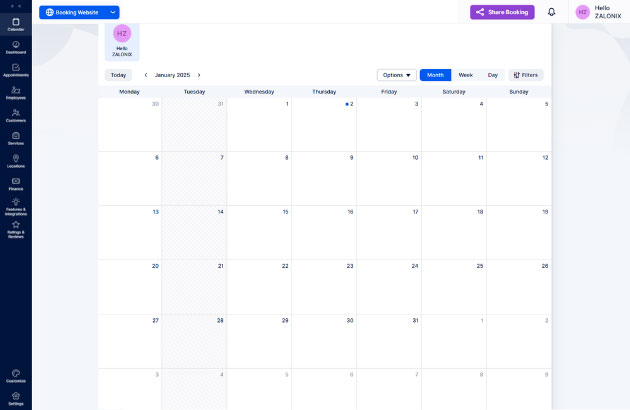Image resolution: width=630 pixels, height=410 pixels.
Task: Select January 2 with blue dot
Action: (x=324, y=124)
